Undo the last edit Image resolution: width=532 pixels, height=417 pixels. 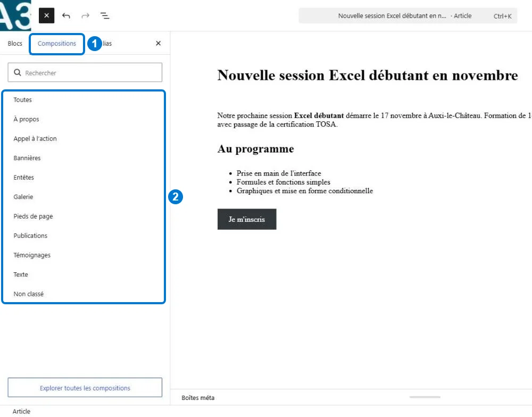(66, 15)
